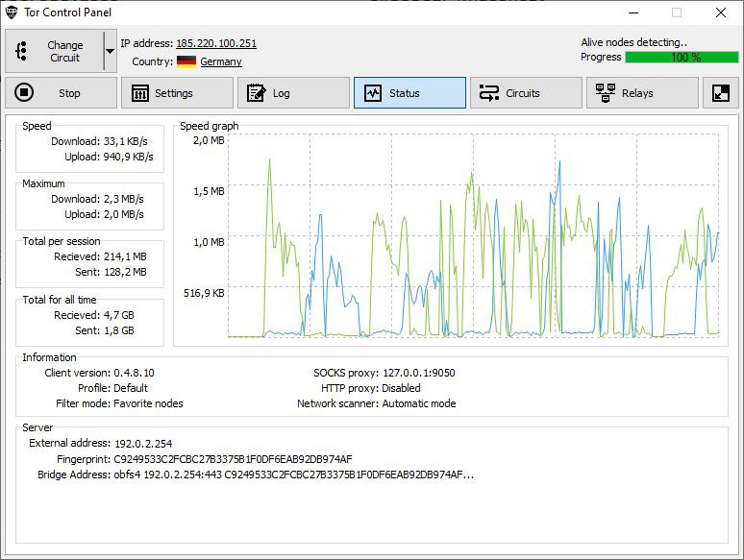Image resolution: width=744 pixels, height=560 pixels.
Task: Click the Change Circuit tree icon
Action: coord(21,51)
